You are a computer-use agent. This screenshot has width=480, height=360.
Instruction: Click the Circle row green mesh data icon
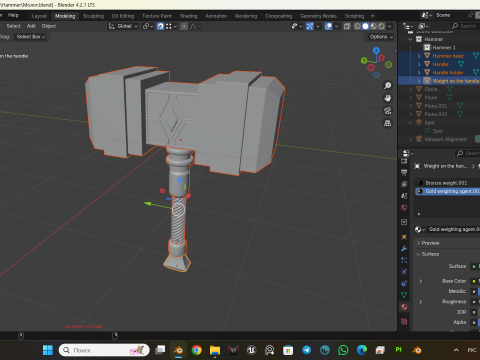[450, 89]
